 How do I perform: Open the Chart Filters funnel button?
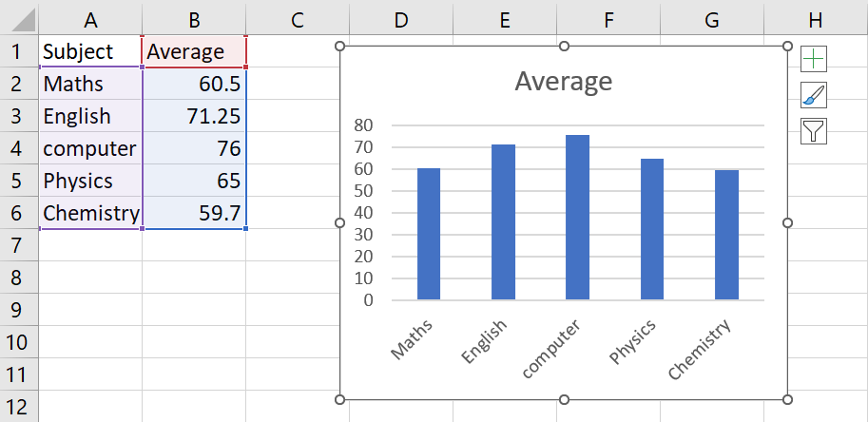point(814,131)
